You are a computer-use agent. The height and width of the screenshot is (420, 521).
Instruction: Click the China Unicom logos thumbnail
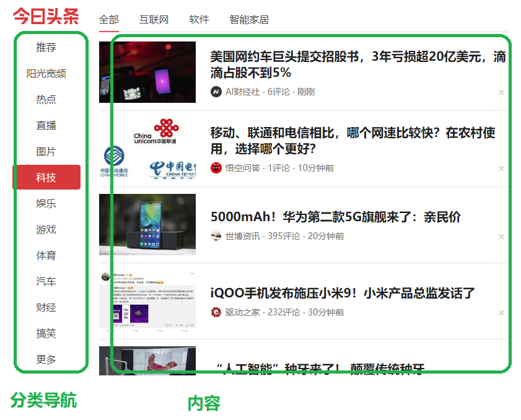pos(147,148)
